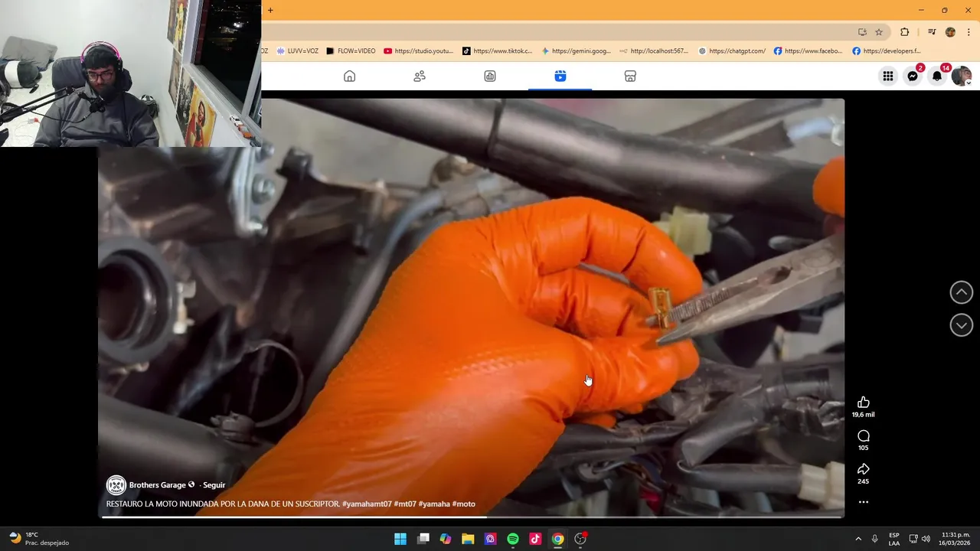
Task: Open the YouTube Studio bookmark
Action: [x=419, y=51]
